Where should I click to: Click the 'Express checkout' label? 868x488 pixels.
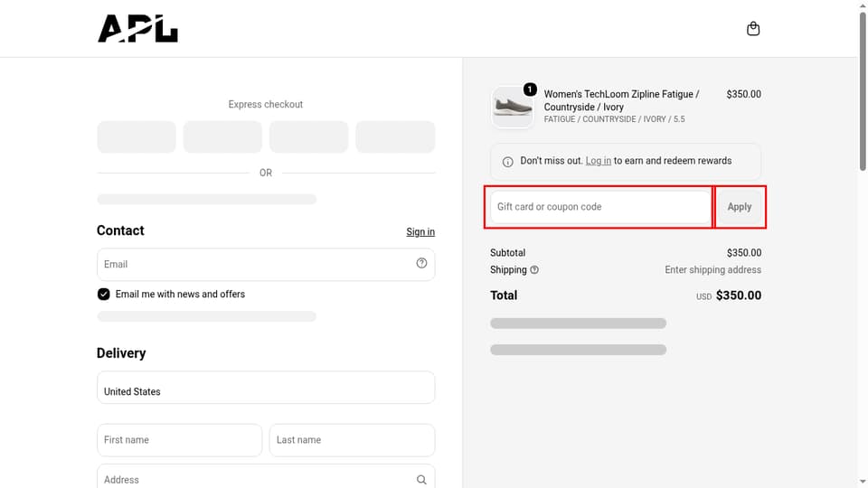pyautogui.click(x=266, y=104)
